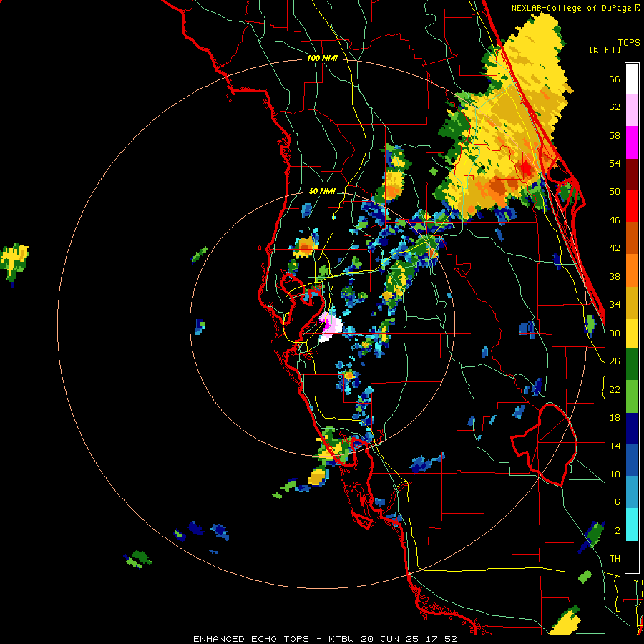Click the 66 value on the tops scale
Viewport: 644px width, 644px height.
[615, 79]
